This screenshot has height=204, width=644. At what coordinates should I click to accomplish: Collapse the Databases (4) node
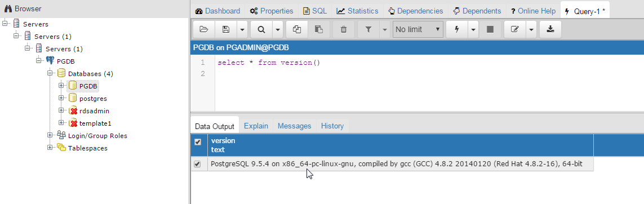50,73
